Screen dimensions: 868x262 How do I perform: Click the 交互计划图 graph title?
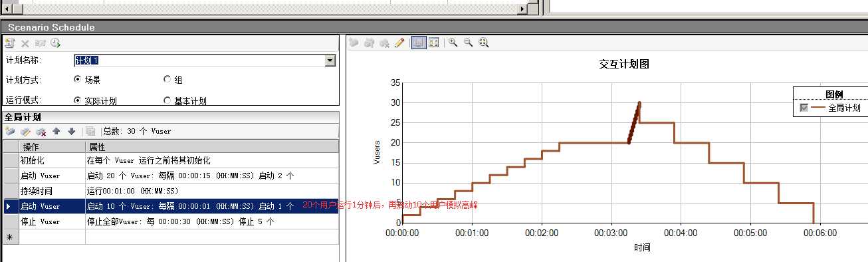623,64
